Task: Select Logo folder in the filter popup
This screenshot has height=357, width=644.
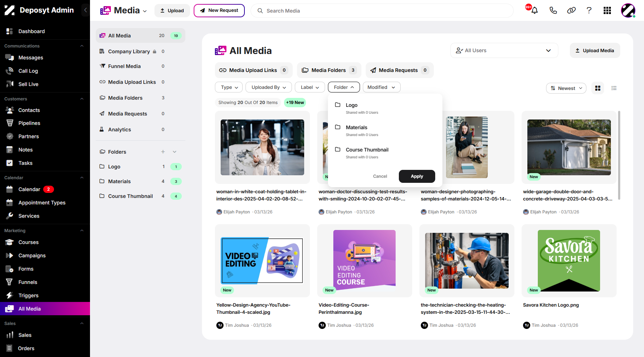Action: click(385, 108)
